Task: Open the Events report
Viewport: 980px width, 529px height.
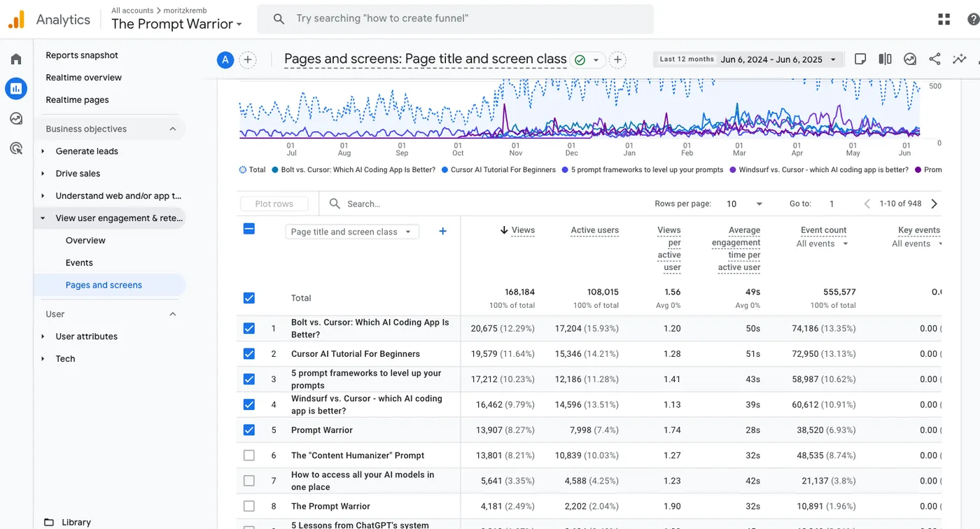Action: click(x=79, y=263)
